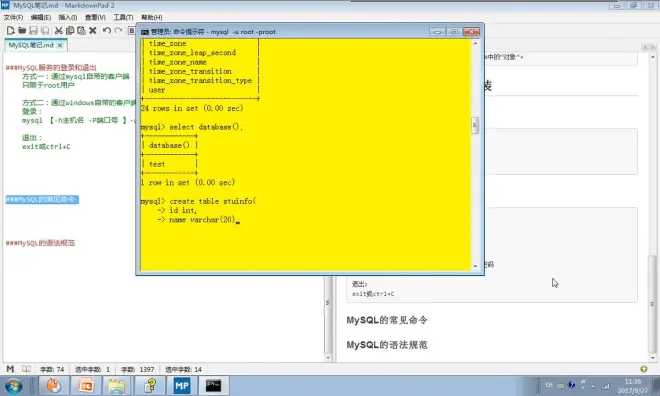Click the highlighted ###MySQL的常见命令 line

pyautogui.click(x=42, y=199)
